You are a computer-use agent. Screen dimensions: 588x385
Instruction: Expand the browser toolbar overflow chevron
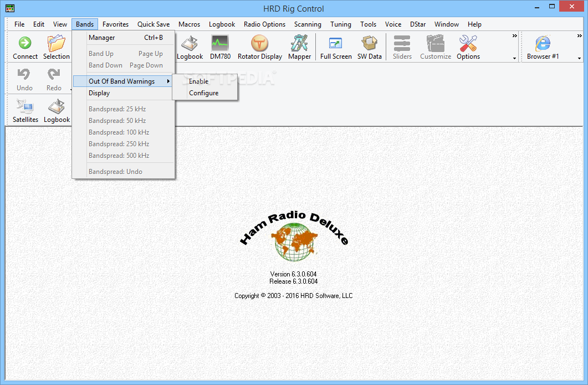(x=579, y=35)
